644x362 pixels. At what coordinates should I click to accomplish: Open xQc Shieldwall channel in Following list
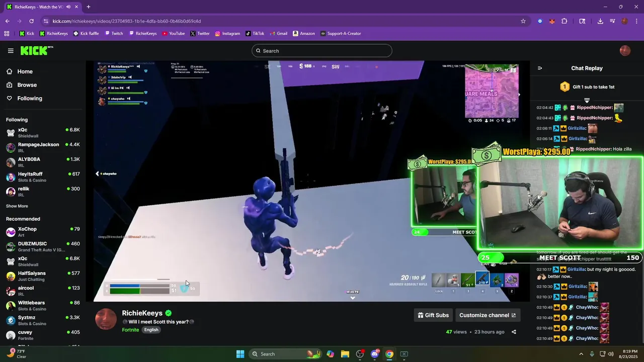point(43,133)
